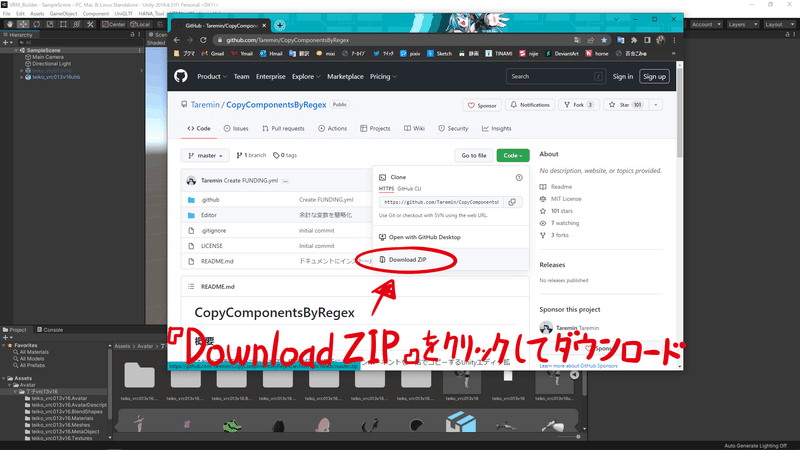
Task: Open the DeviantArt bookmark
Action: 562,53
